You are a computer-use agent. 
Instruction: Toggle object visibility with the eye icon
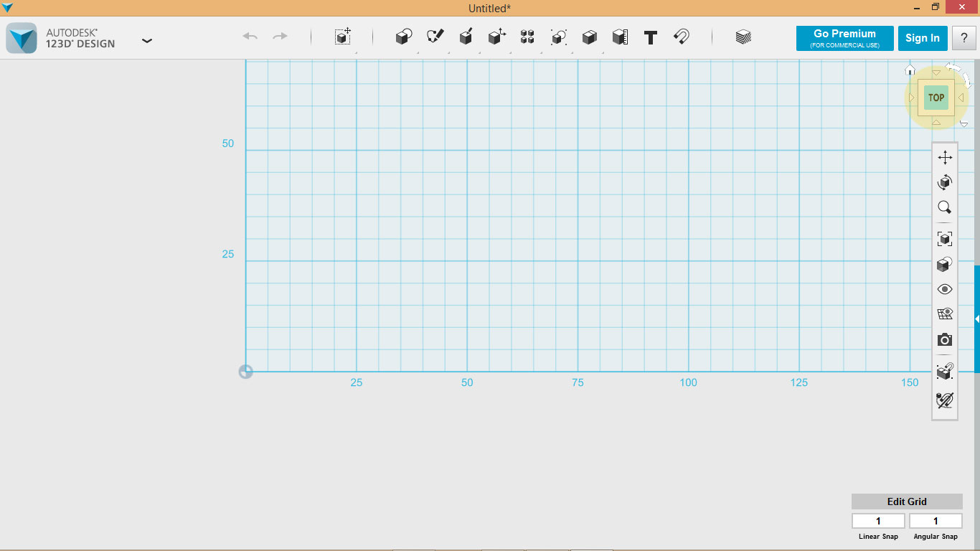tap(944, 288)
